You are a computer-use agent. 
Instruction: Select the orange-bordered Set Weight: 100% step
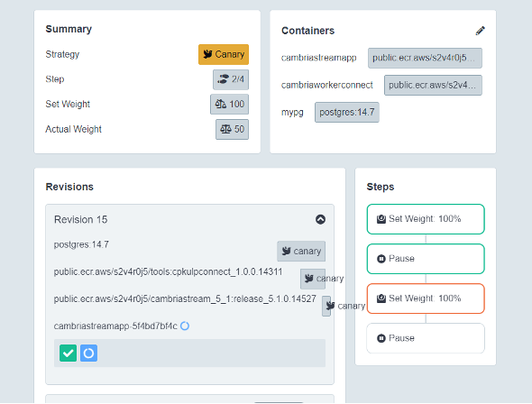pos(426,298)
